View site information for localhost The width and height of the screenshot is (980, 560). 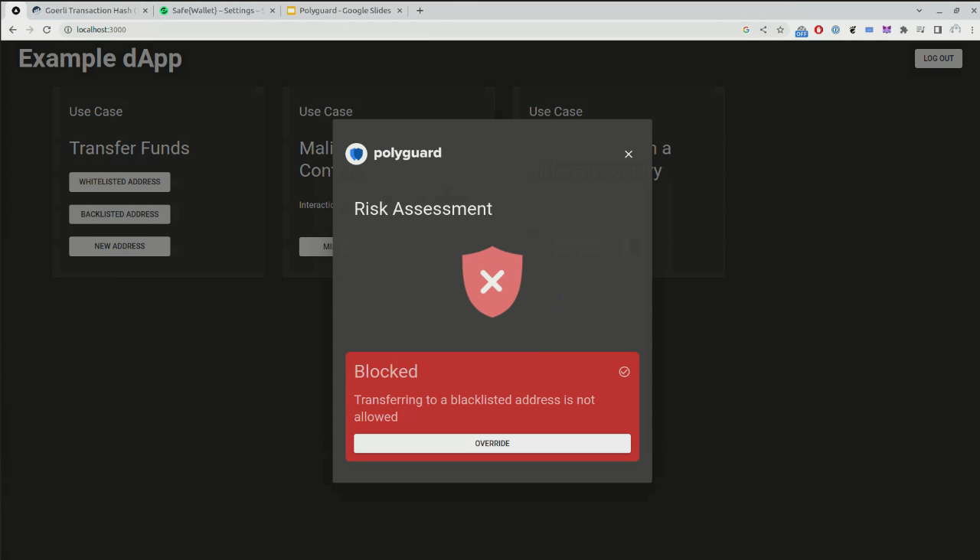(67, 30)
